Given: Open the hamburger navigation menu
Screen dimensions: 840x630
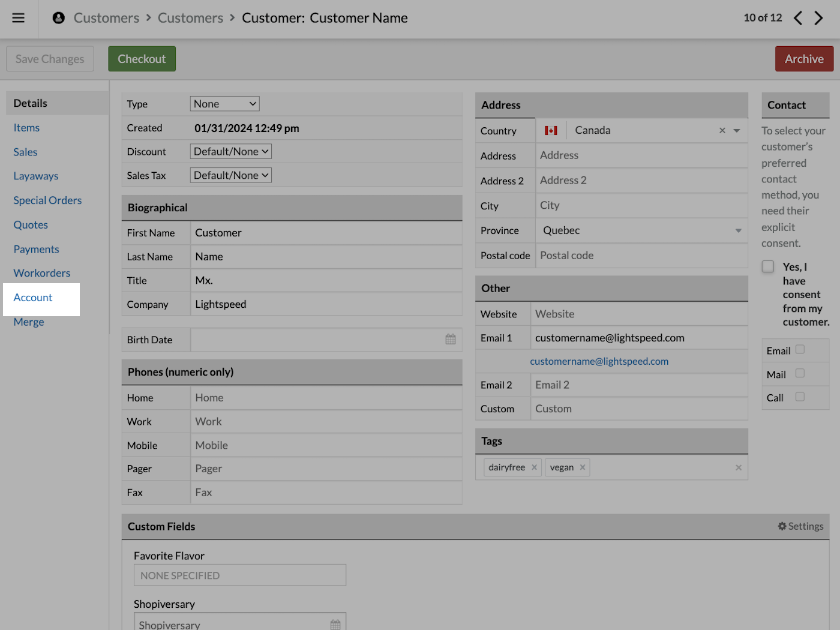Looking at the screenshot, I should (18, 18).
